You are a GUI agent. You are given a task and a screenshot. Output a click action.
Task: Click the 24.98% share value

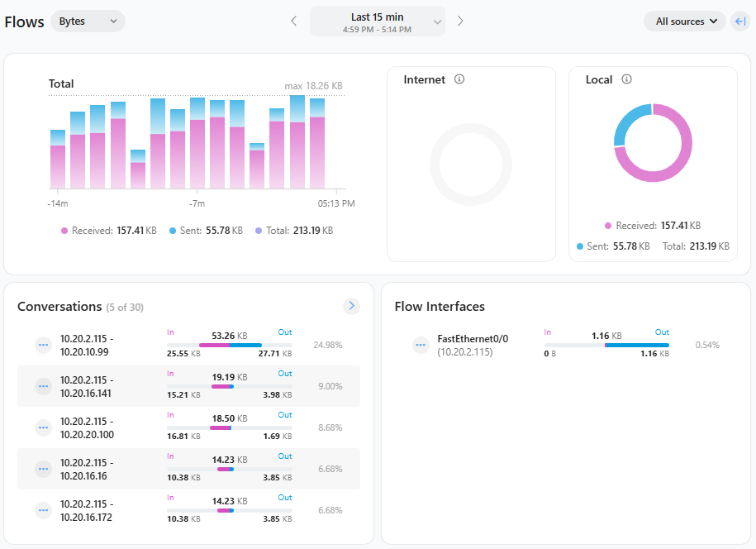coord(328,345)
